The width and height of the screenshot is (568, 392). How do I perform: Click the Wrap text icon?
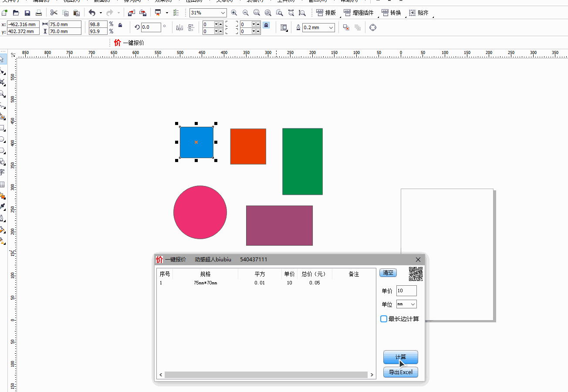click(x=284, y=27)
